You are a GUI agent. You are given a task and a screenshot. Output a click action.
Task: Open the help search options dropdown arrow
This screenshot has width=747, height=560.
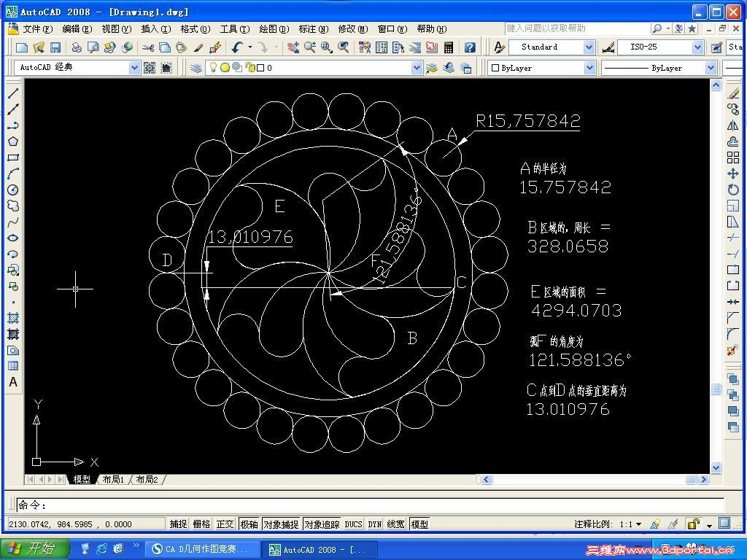(x=668, y=28)
